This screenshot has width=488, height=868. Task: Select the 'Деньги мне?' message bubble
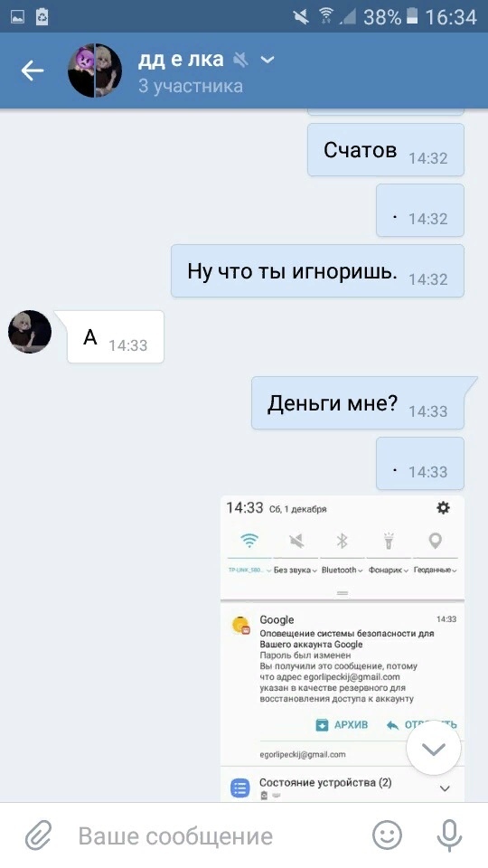coord(358,403)
